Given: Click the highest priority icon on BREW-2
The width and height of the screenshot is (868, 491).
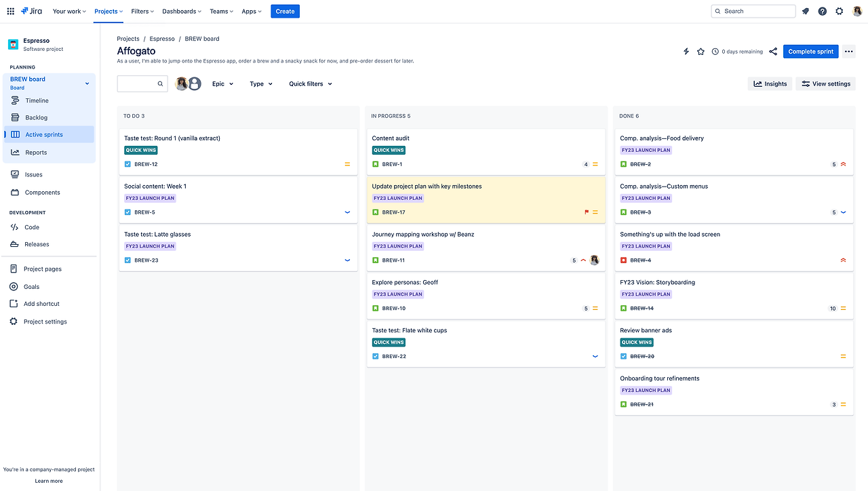Looking at the screenshot, I should pos(843,164).
